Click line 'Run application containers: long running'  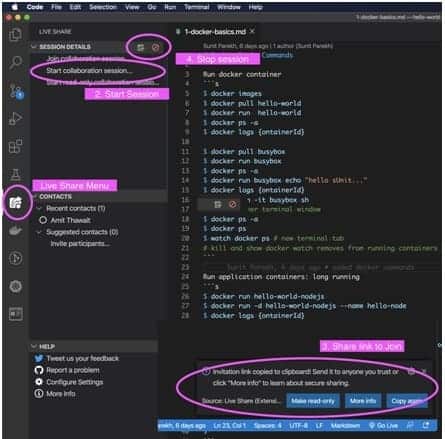point(281,277)
